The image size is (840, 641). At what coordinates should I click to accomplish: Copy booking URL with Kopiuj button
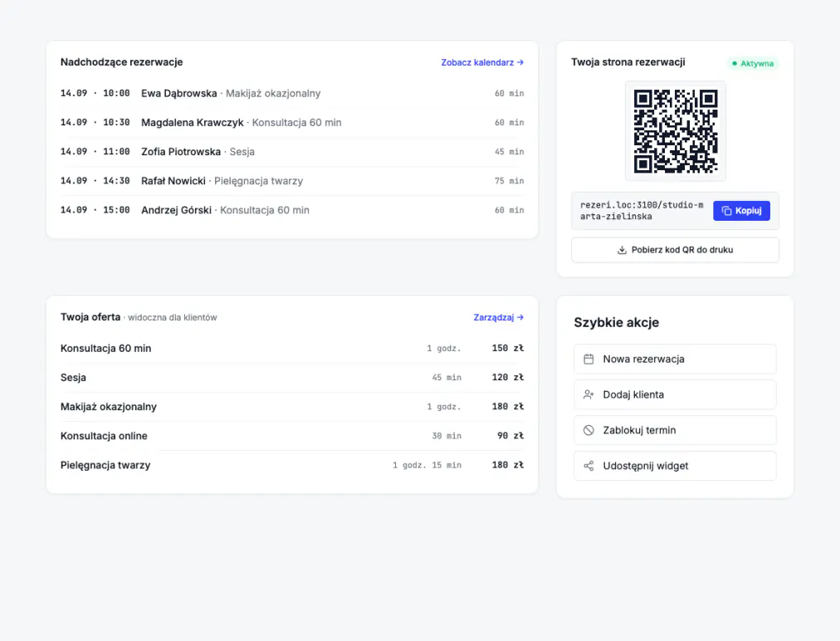741,211
